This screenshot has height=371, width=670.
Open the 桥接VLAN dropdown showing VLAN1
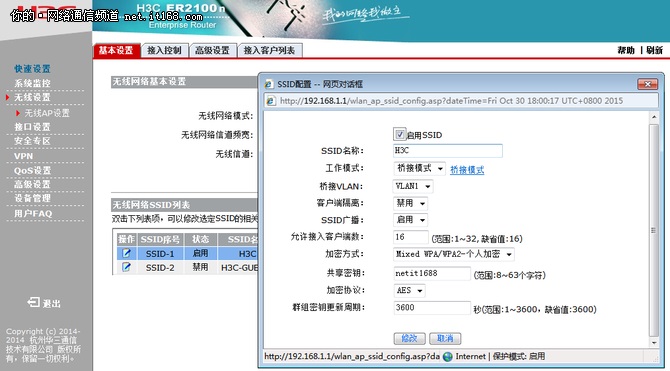[x=413, y=186]
